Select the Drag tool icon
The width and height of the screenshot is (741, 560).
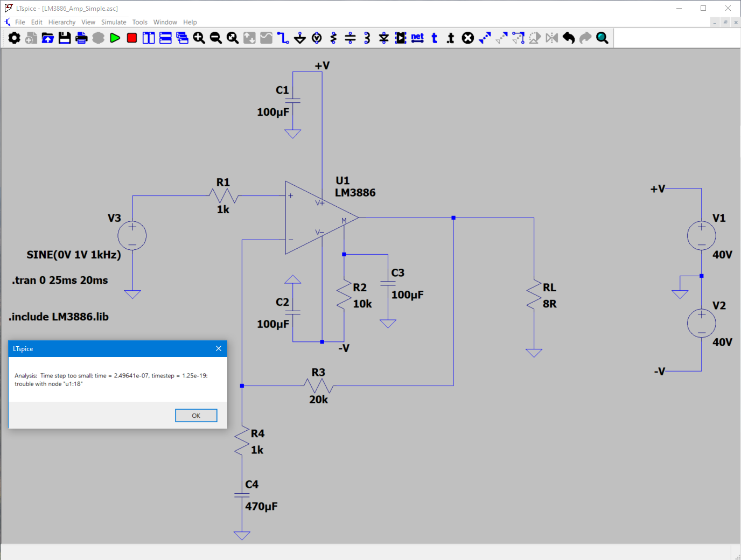(518, 38)
